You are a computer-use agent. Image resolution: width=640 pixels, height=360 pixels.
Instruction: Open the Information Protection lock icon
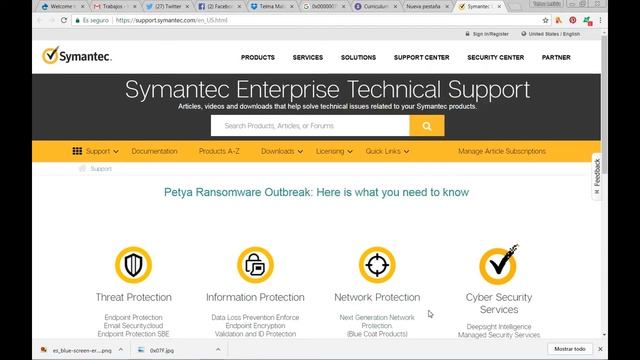255,265
